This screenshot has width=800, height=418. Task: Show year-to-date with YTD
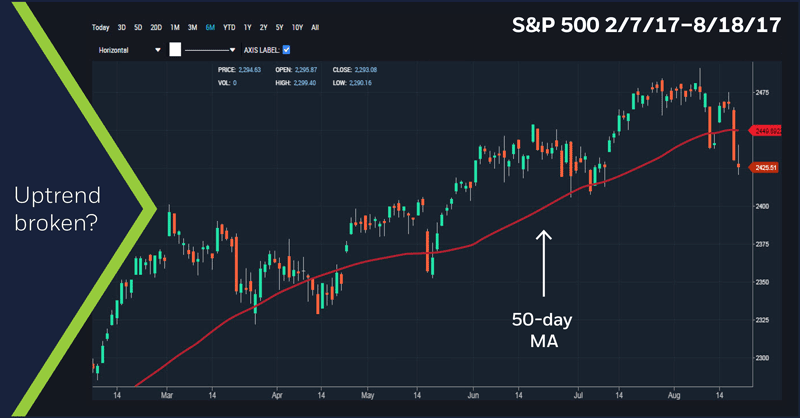230,27
